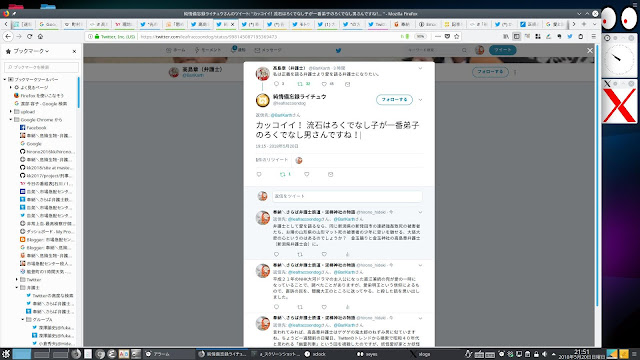The height and width of the screenshot is (360, 640).
Task: Click the bookmarks search field
Action: [41, 67]
